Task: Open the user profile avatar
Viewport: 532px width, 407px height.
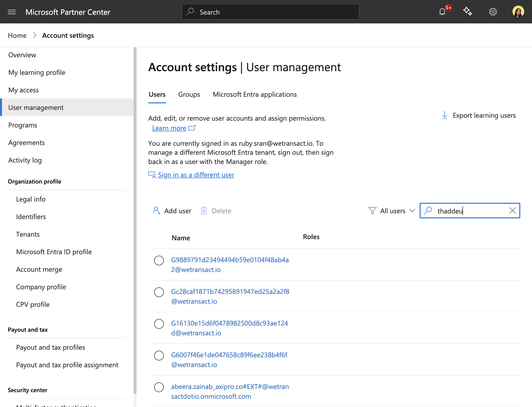Action: (518, 12)
